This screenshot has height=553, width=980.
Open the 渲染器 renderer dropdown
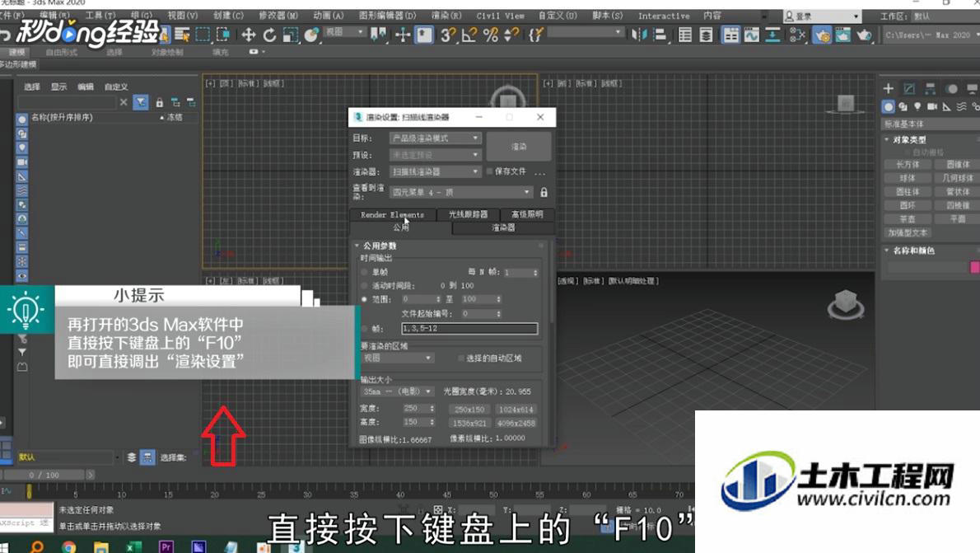click(435, 171)
